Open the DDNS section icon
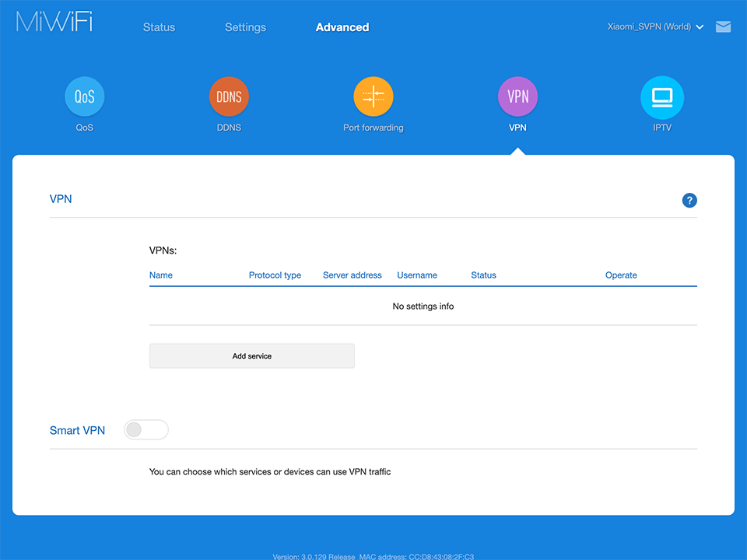This screenshot has width=747, height=560. coord(229,97)
